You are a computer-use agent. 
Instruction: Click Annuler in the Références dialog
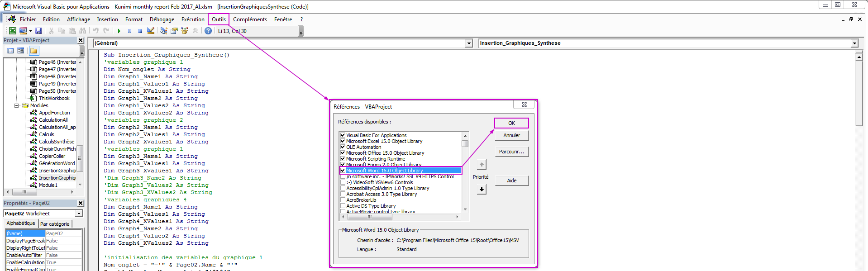511,135
